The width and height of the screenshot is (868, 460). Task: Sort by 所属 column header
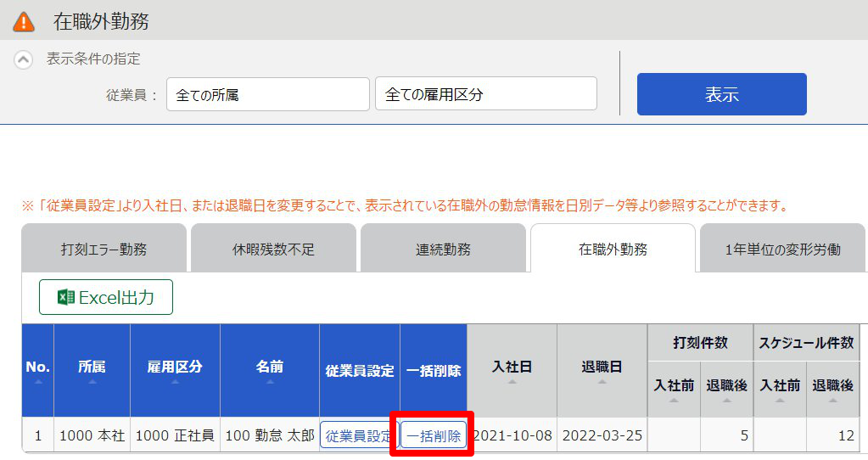coord(92,370)
